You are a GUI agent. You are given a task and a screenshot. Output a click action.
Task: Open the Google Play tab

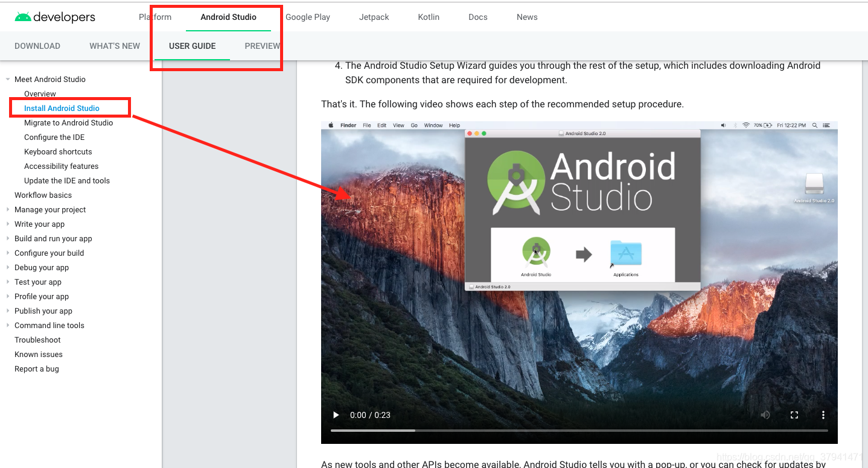(x=308, y=17)
